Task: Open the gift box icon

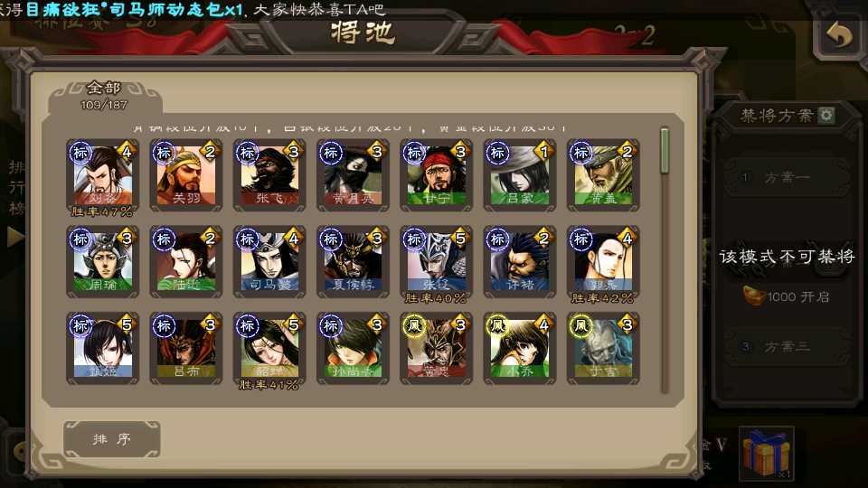Action: pyautogui.click(x=766, y=454)
